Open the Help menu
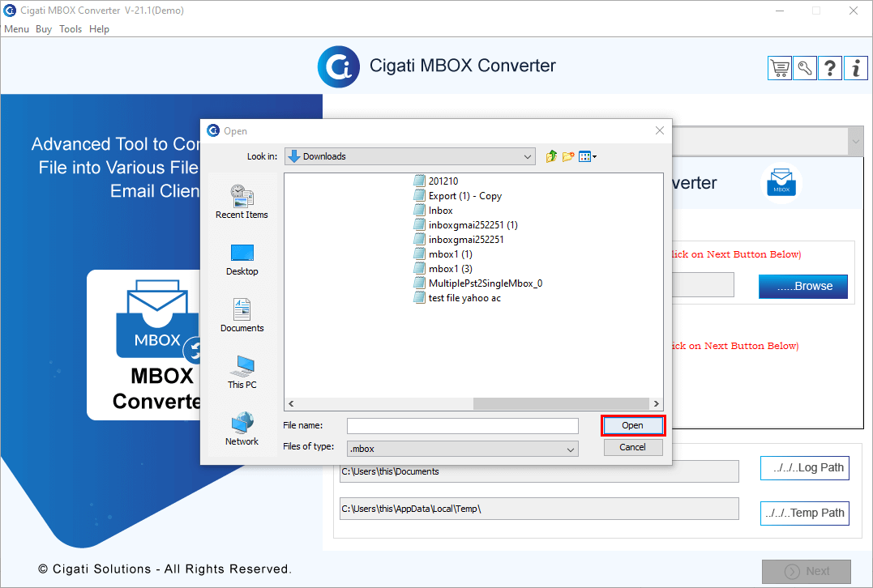Screen dimensions: 873x588 [99, 29]
